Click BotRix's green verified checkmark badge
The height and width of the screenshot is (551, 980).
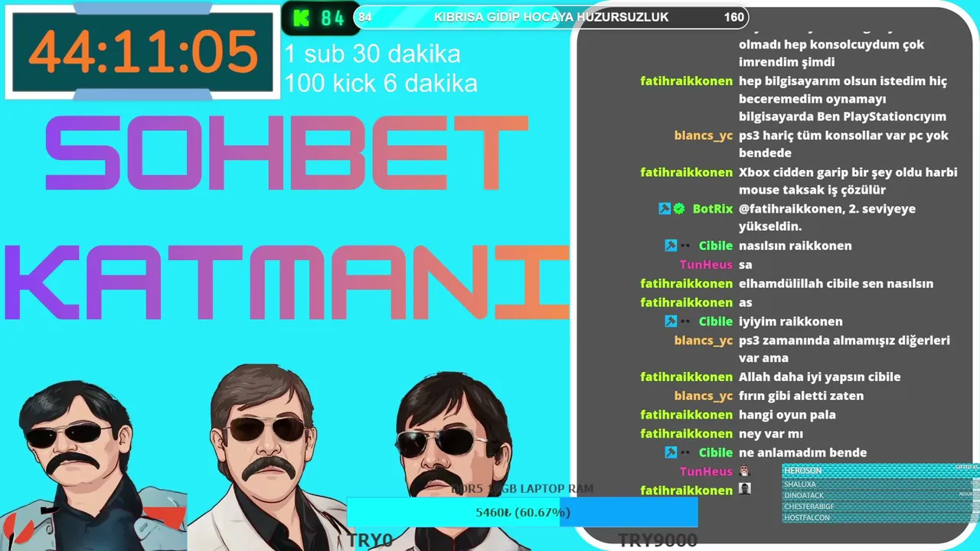click(678, 208)
